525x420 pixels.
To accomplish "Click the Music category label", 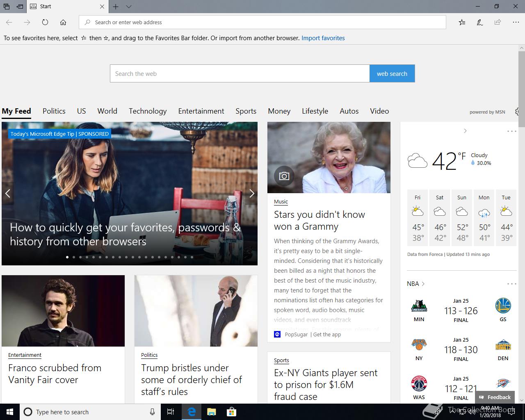I will coord(281,201).
